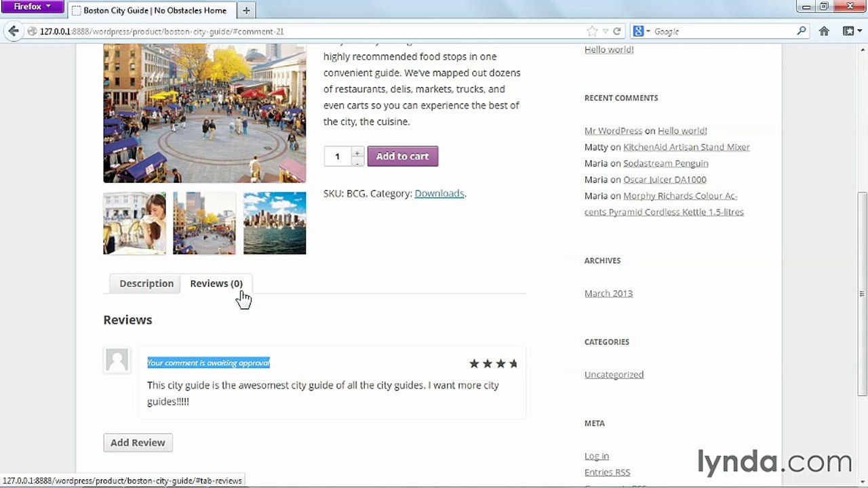Go to the browser Home icon
This screenshot has width=868, height=488.
pos(824,31)
